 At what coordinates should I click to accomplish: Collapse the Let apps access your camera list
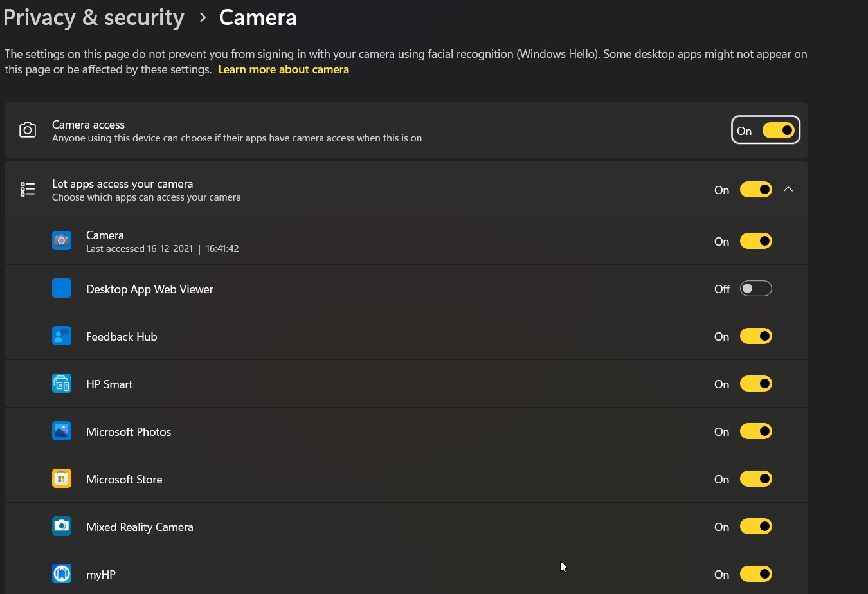pyautogui.click(x=788, y=189)
